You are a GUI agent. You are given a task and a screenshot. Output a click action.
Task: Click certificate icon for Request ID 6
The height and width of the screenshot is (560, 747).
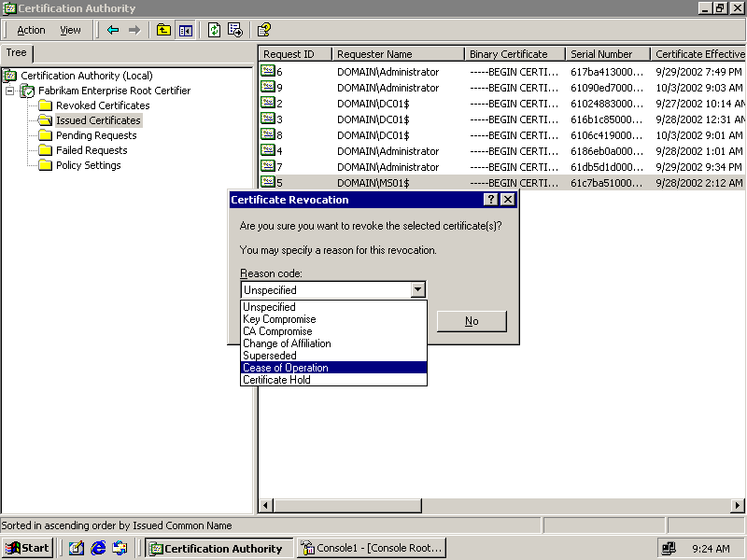tap(268, 72)
